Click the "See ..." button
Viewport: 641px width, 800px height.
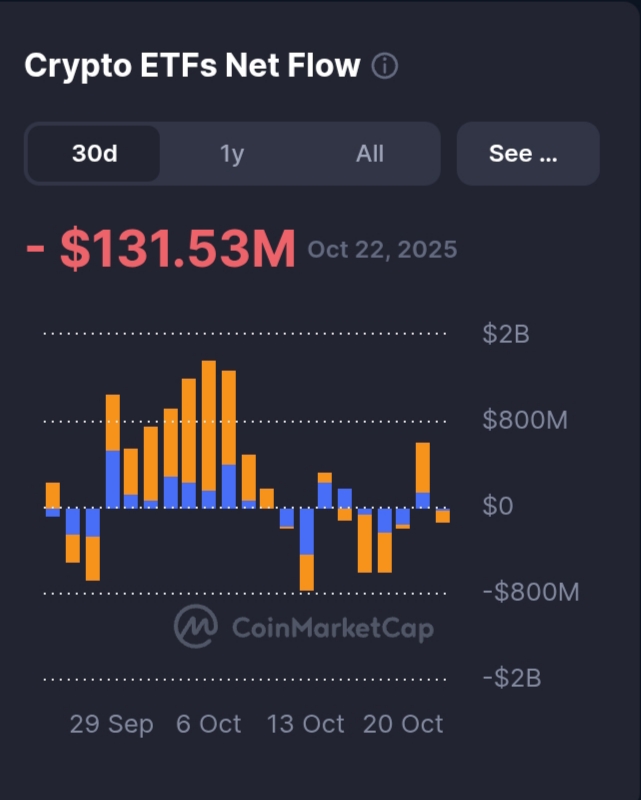(527, 154)
